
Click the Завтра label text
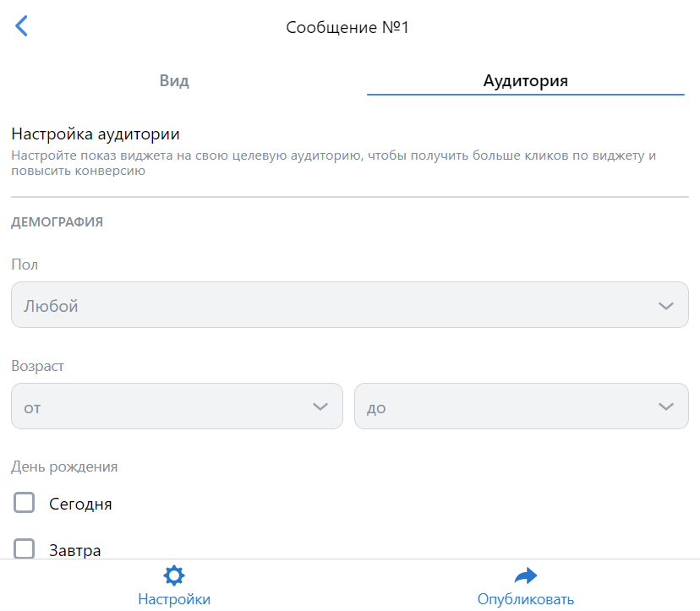tap(75, 550)
